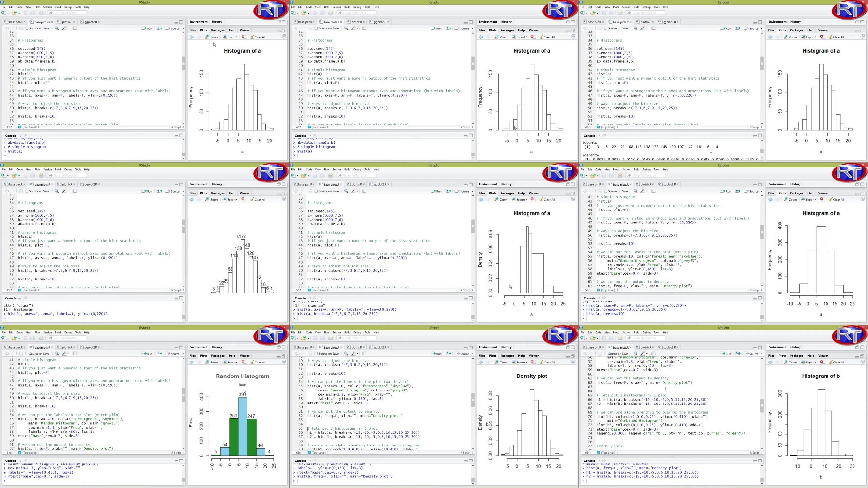868x488 pixels.
Task: Toggle Source on Save in Random Histogram window
Action: pos(27,354)
